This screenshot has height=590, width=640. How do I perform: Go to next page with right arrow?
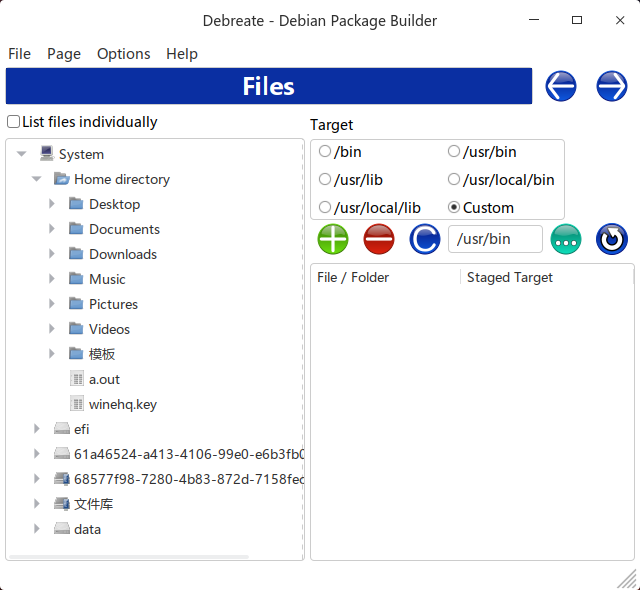611,87
